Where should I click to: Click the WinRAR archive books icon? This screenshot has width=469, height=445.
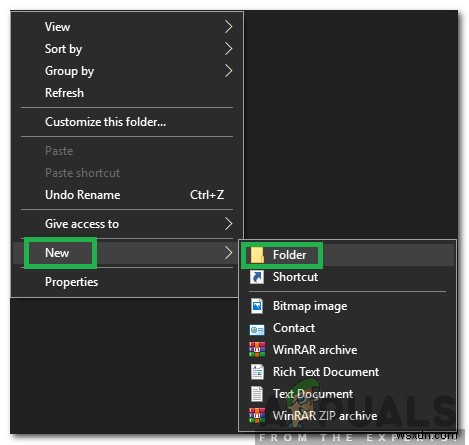click(257, 350)
